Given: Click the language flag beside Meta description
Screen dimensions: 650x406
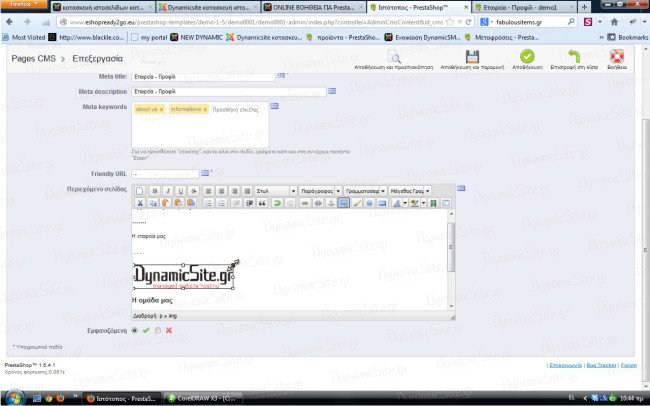Looking at the screenshot, I should pyautogui.click(x=332, y=91).
